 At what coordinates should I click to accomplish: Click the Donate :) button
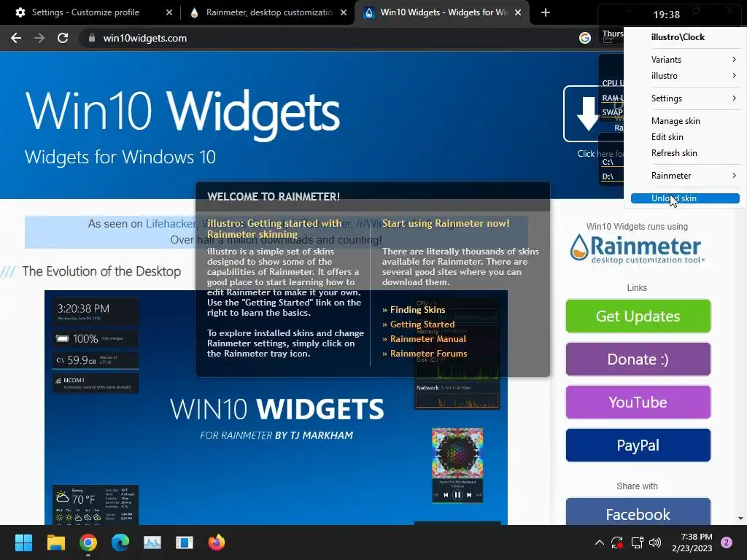coord(638,359)
